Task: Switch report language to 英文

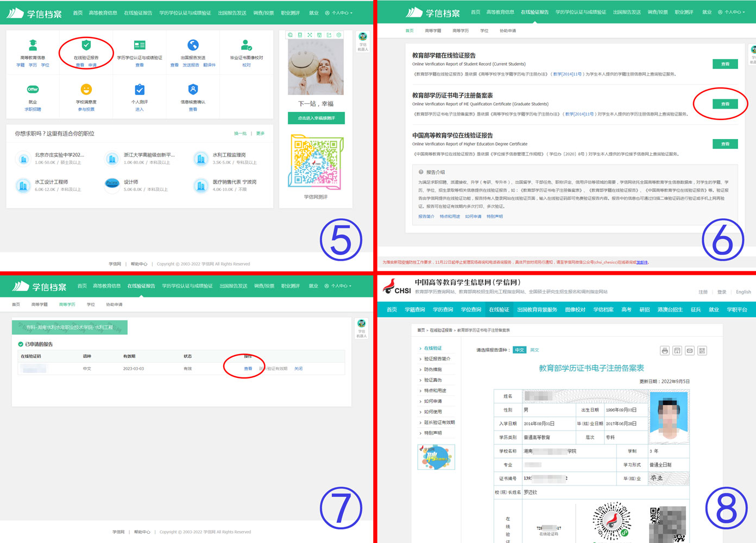Action: click(x=534, y=350)
